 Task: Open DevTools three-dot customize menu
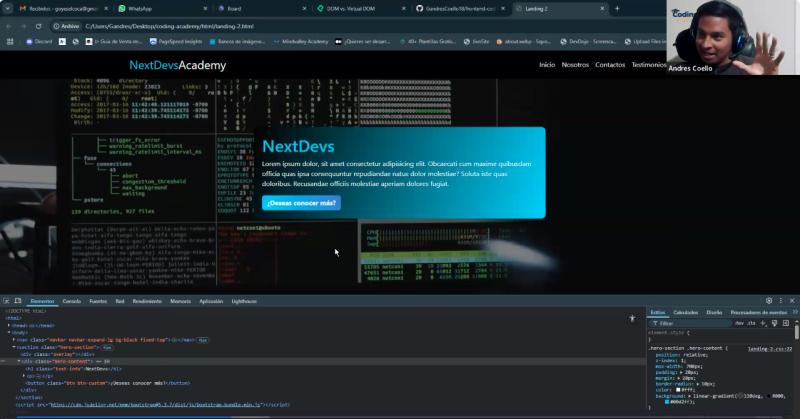click(781, 301)
